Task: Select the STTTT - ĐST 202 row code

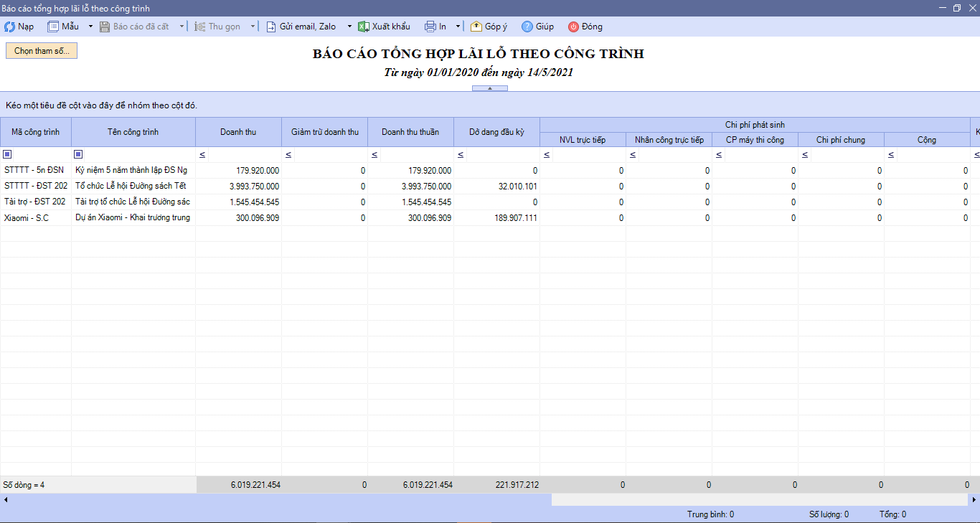Action: (36, 186)
